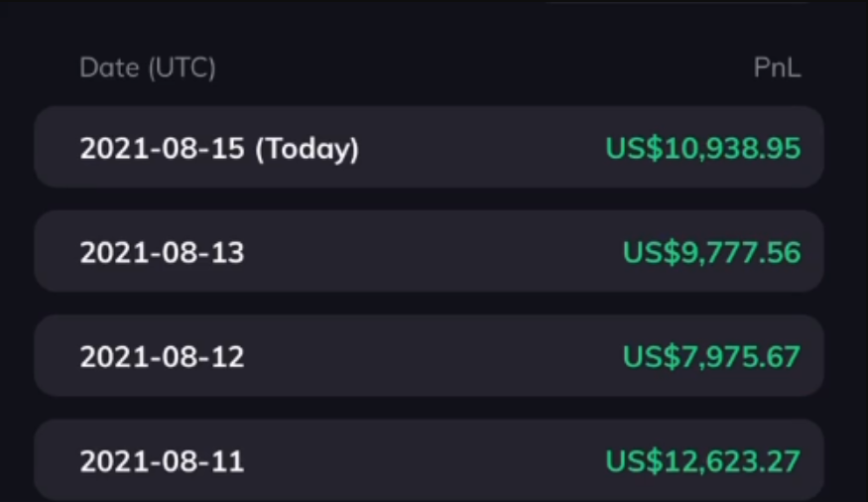Select the 2021-08-12 date text
Viewport: 868px width, 502px height.
[163, 356]
